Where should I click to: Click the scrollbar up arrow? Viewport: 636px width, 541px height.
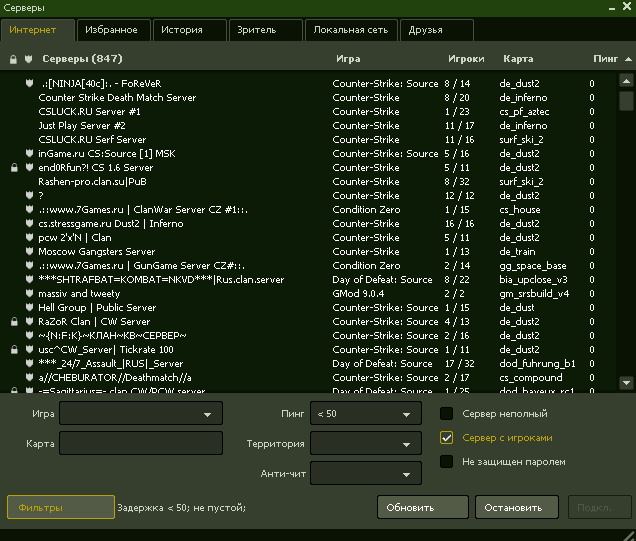pyautogui.click(x=626, y=81)
